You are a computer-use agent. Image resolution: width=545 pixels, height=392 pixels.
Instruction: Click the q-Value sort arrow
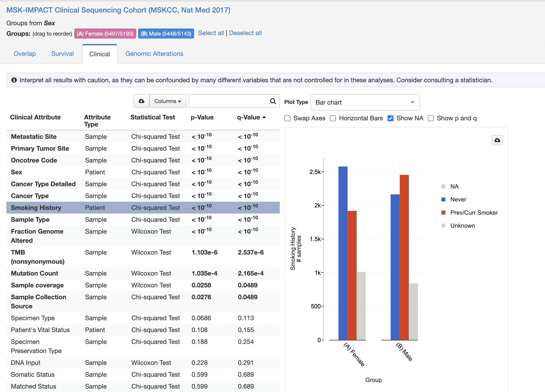[x=264, y=117]
